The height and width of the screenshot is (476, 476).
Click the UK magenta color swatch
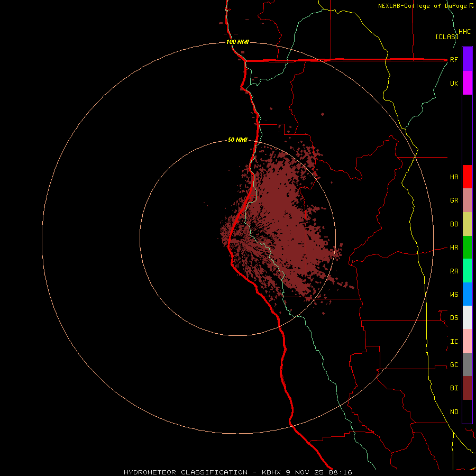(467, 83)
